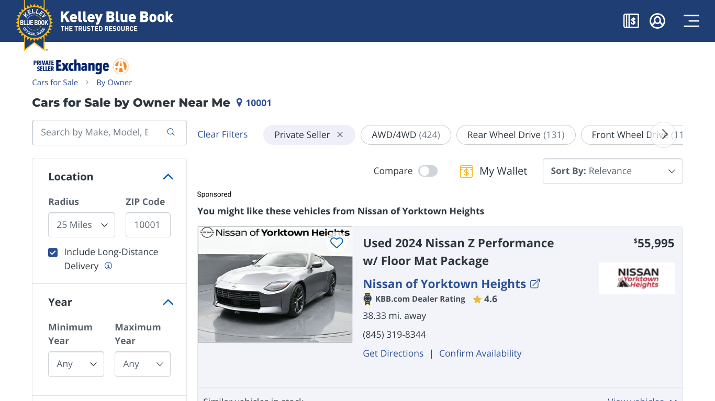Viewport: 715px width, 401px height.
Task: Click the $55,995 price
Action: click(x=654, y=243)
